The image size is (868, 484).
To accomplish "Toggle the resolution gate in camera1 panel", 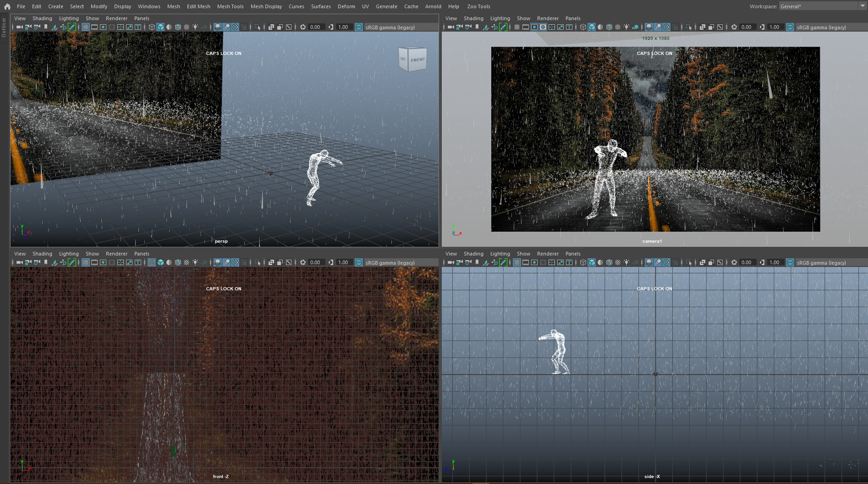I will click(x=534, y=27).
